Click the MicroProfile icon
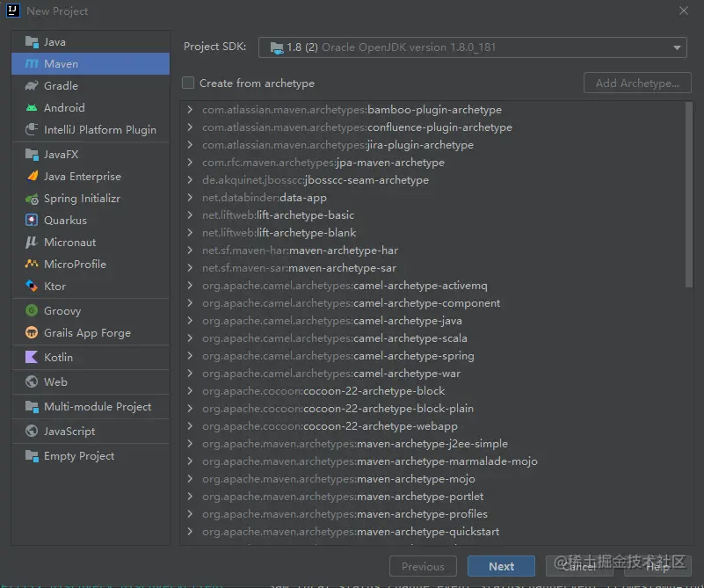Image resolution: width=704 pixels, height=588 pixels. 32,264
